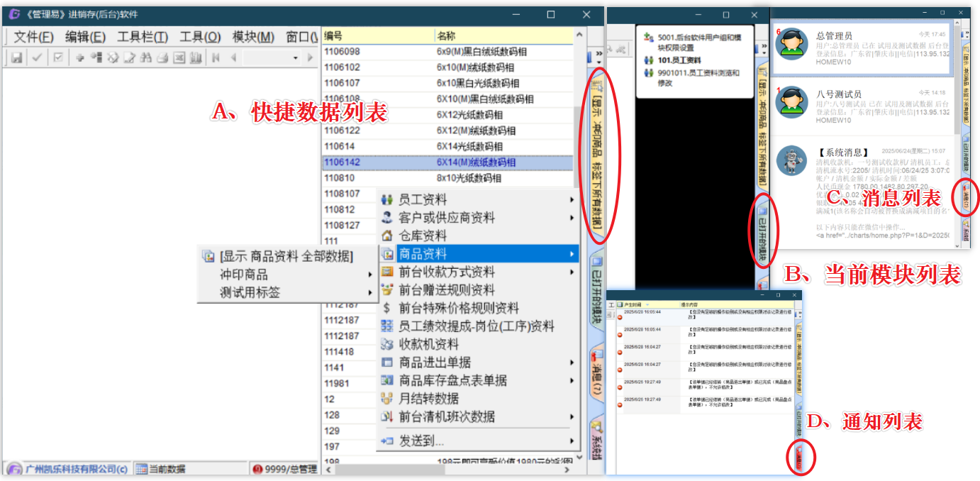Click the save disk icon in the toolbar

click(16, 58)
